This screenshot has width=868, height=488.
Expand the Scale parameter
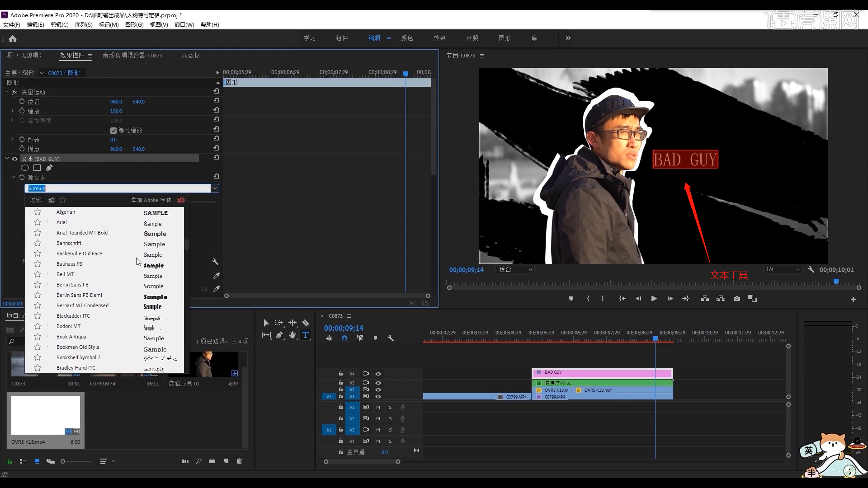(x=13, y=111)
